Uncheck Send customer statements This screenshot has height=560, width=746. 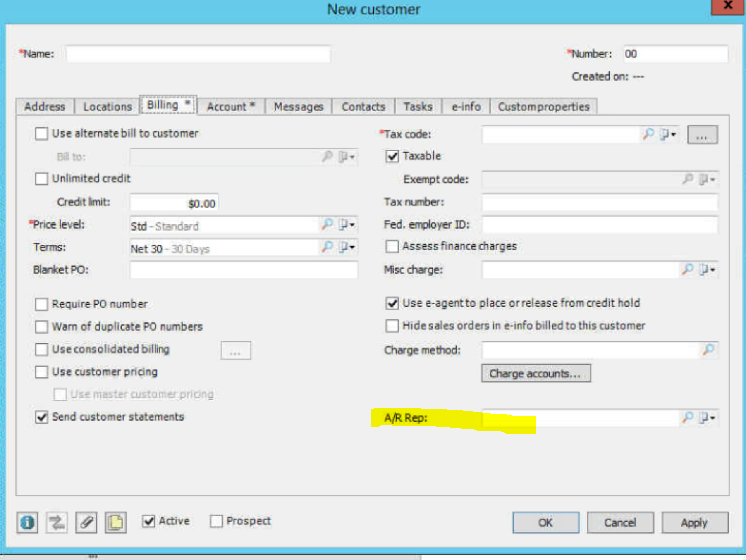[41, 417]
